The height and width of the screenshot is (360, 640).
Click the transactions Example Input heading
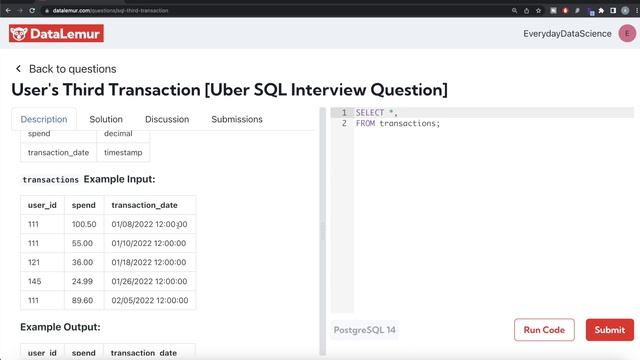(x=89, y=179)
